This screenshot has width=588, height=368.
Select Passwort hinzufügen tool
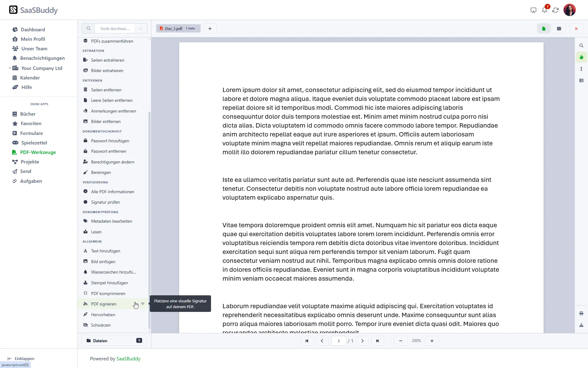tap(114, 141)
